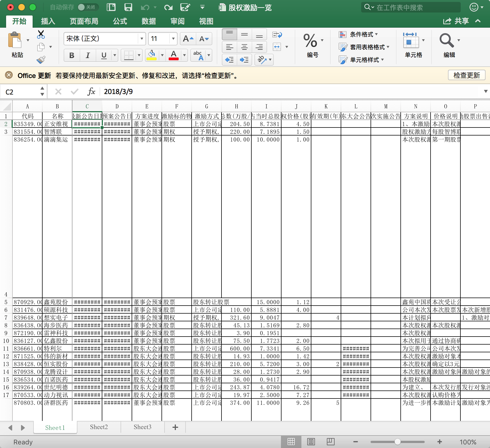Expand Cell Styles menu
The height and width of the screenshot is (448, 490).
click(361, 60)
